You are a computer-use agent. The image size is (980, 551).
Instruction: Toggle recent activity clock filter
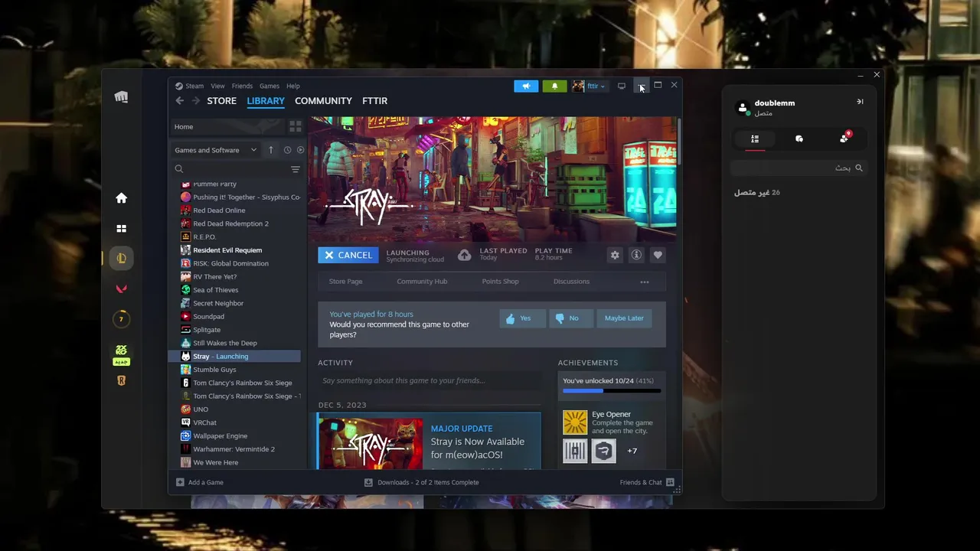click(x=287, y=150)
